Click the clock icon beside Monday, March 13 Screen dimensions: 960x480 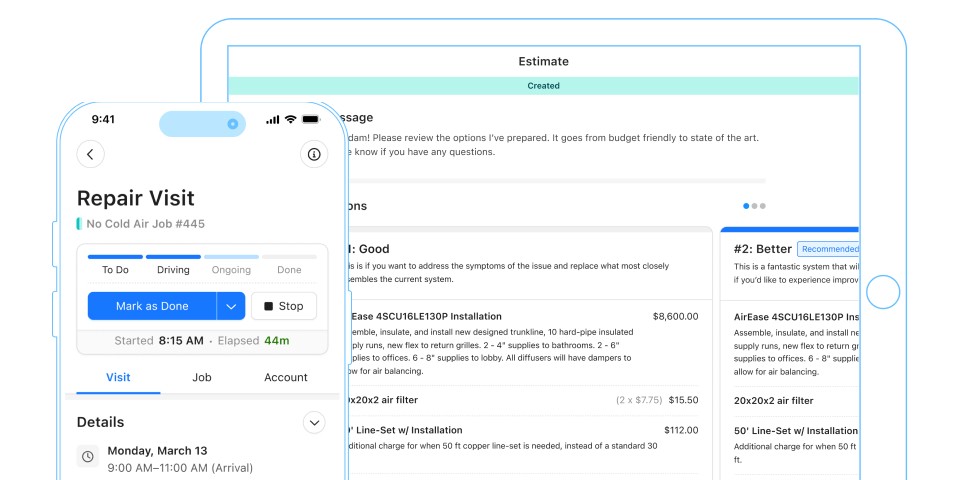tap(88, 457)
